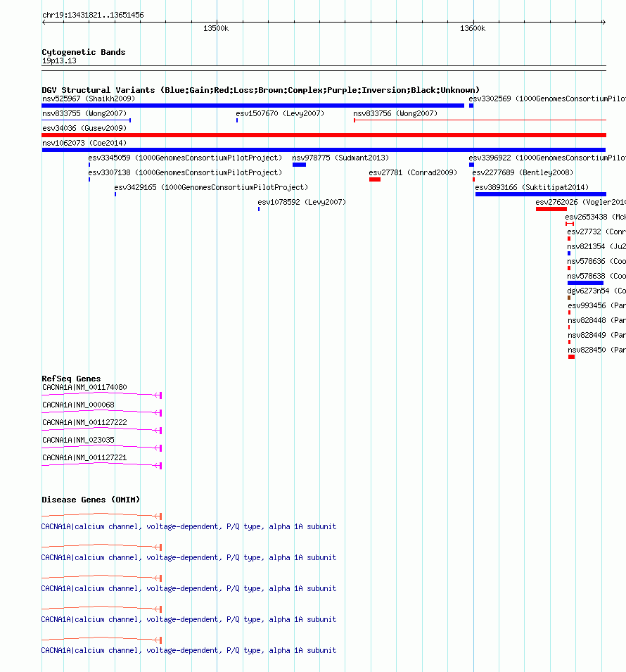Screen dimensions: 626x672
Task: Open variant nsv578636 label
Action: point(596,261)
